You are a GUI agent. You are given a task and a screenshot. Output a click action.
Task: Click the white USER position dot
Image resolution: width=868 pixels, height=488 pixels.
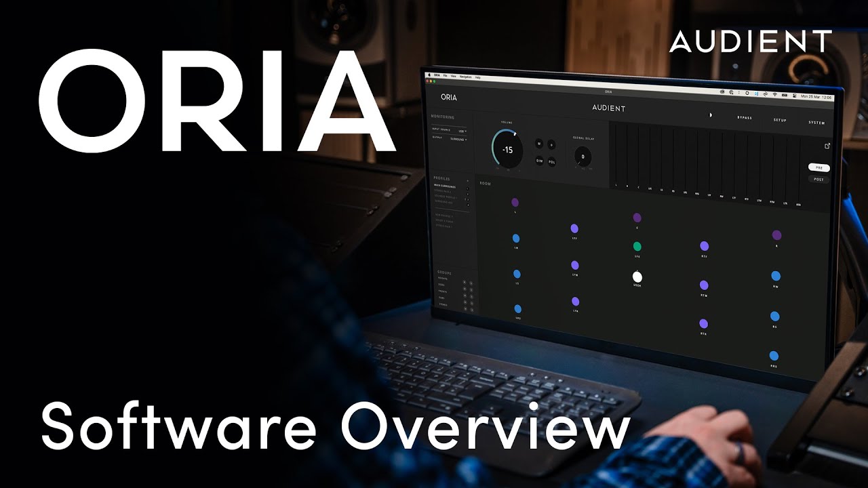coord(637,277)
